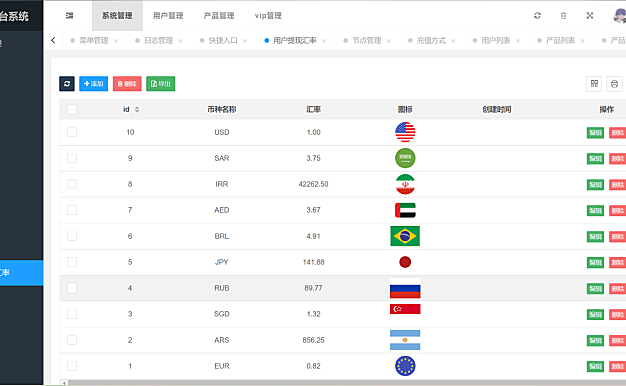Check the RUB row checkbox
Viewport: 626px width, 386px height.
click(x=72, y=288)
